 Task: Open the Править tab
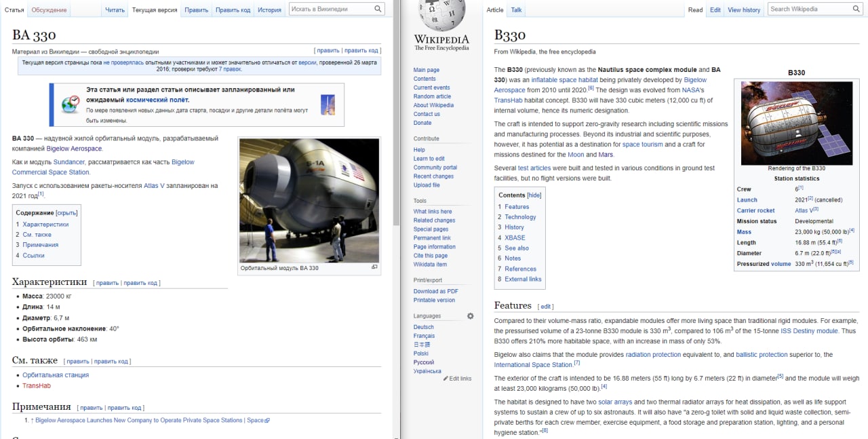pyautogui.click(x=196, y=10)
